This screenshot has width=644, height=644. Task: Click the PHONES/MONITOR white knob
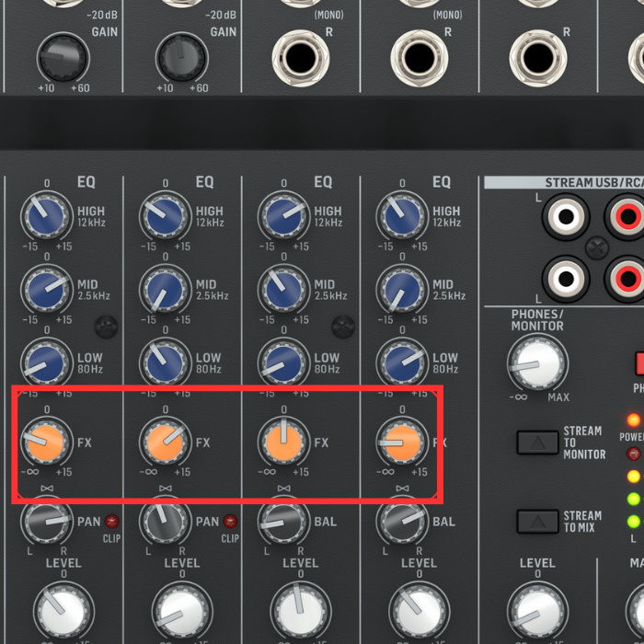point(536,362)
